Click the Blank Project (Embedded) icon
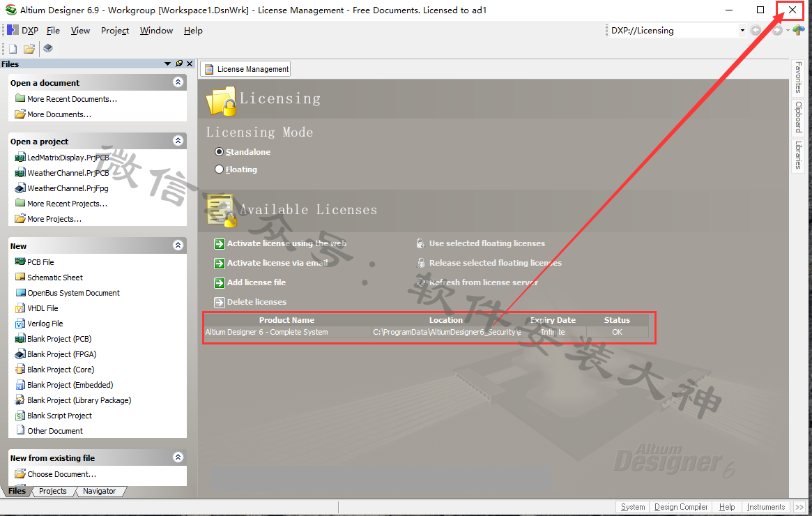The image size is (812, 516). click(x=20, y=385)
